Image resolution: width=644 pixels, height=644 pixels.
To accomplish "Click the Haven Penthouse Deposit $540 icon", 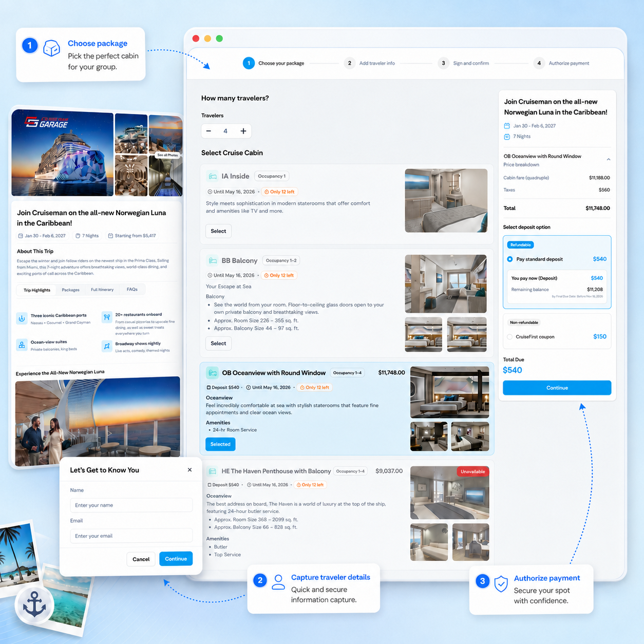I will tap(209, 485).
